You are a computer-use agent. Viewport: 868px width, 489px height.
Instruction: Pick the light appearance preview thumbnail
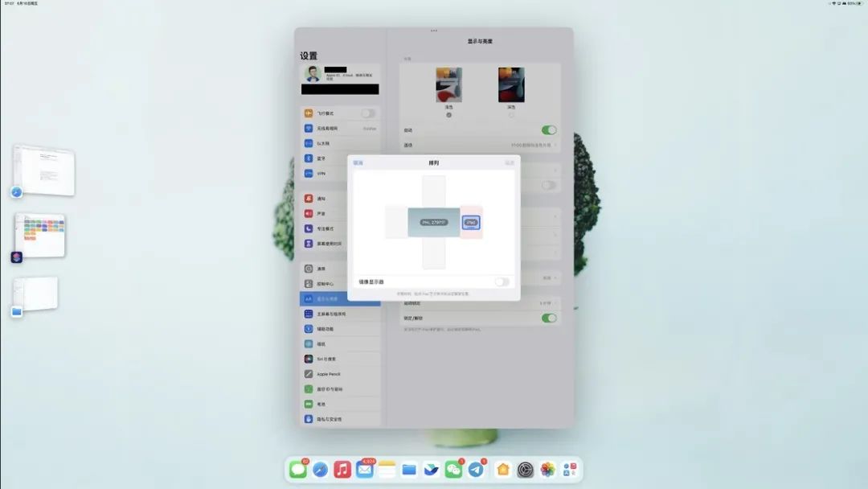click(449, 84)
